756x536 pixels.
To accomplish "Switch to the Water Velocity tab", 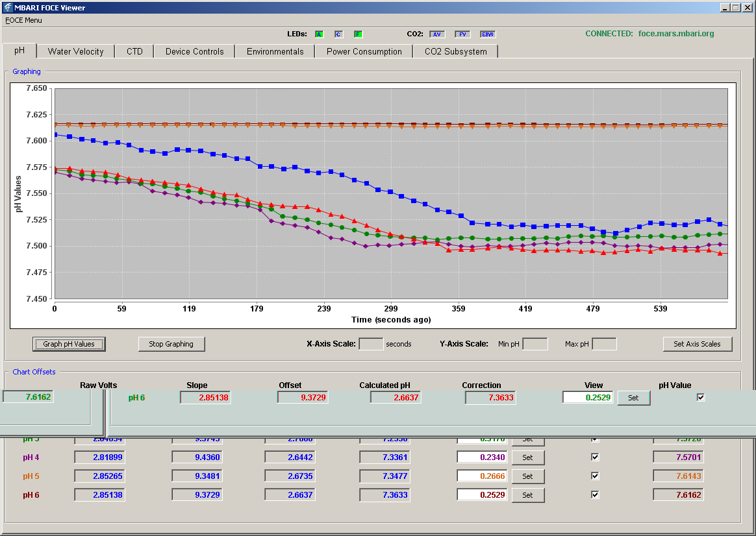I will click(76, 51).
